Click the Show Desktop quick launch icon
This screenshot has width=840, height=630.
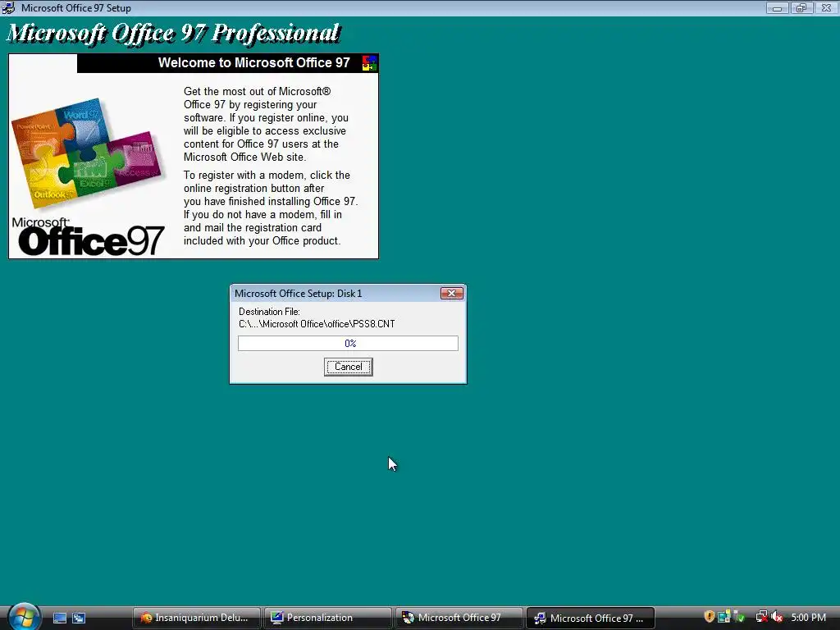click(60, 618)
